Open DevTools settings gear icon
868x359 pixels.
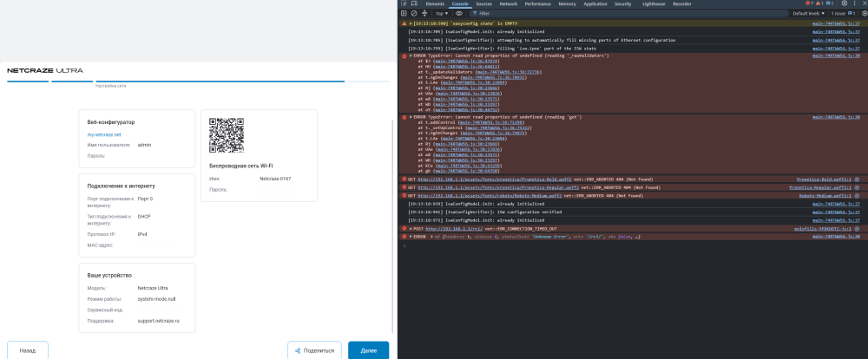coord(845,3)
